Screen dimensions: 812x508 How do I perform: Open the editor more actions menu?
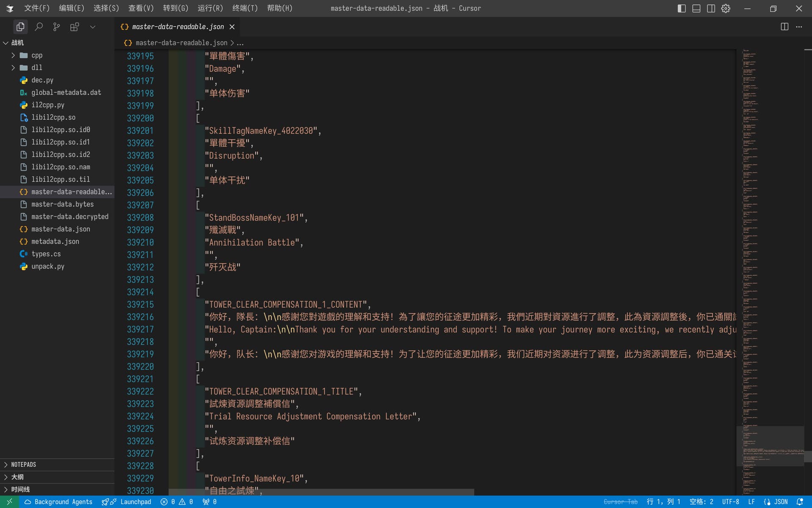[x=799, y=27]
